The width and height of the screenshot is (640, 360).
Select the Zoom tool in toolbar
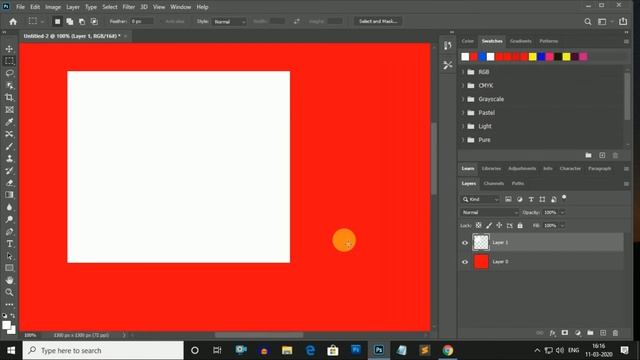9,292
